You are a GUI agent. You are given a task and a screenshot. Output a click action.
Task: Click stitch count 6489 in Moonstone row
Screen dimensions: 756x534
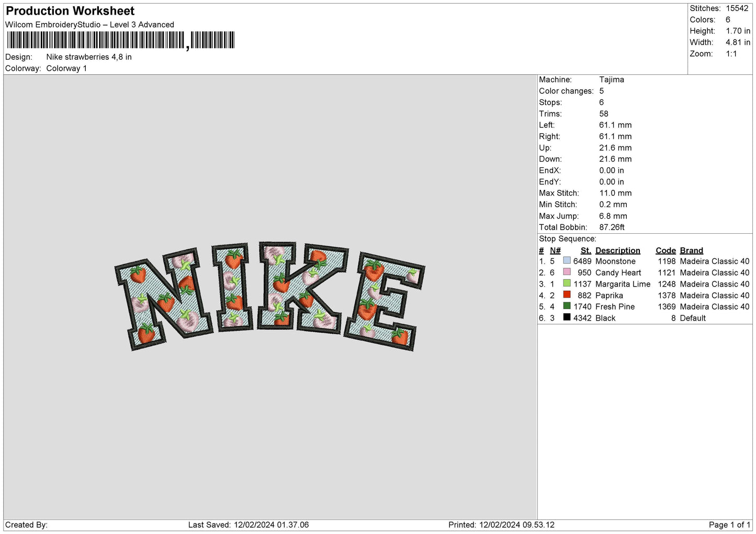(582, 261)
